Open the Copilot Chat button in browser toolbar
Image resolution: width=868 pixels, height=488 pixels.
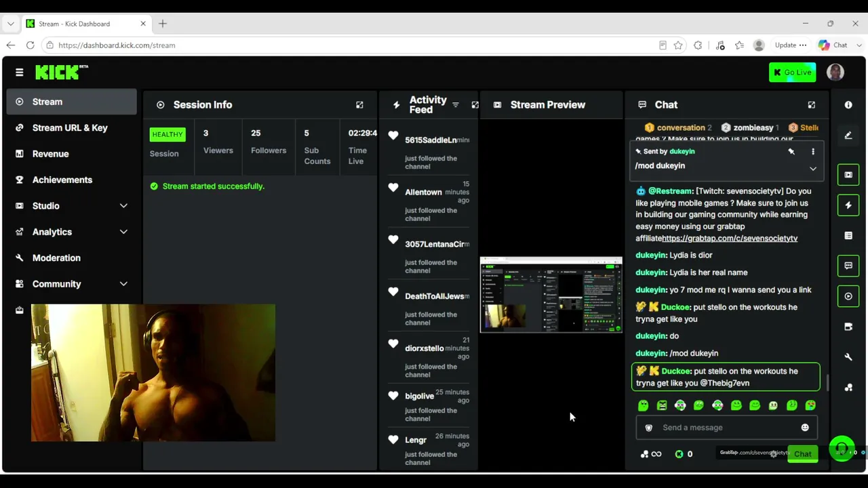(833, 45)
